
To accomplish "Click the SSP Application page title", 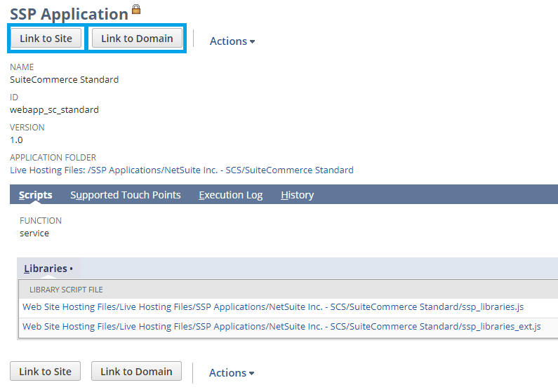I will (69, 15).
